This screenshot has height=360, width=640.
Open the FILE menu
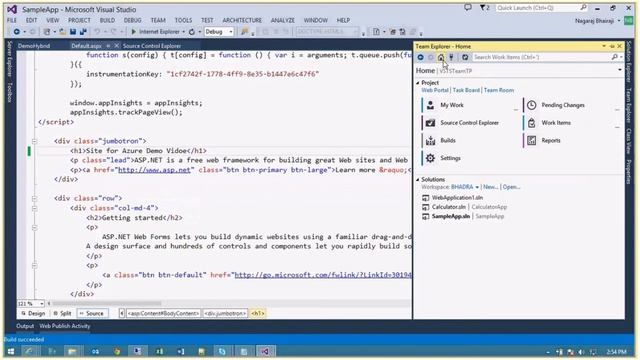tap(12, 20)
